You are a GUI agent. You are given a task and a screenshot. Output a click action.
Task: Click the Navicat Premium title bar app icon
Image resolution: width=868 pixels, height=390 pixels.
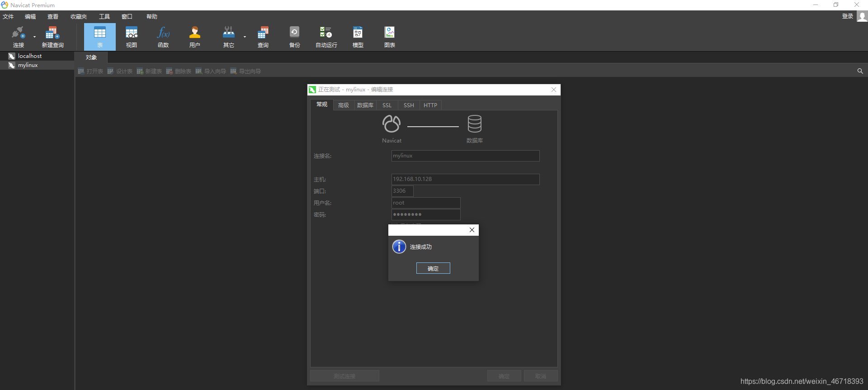5,5
